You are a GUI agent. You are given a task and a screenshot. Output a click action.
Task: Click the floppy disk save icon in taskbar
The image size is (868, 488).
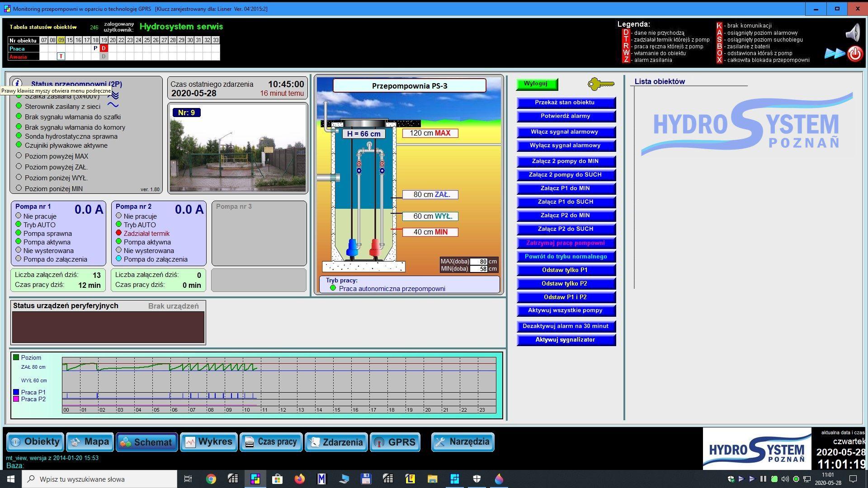point(366,479)
